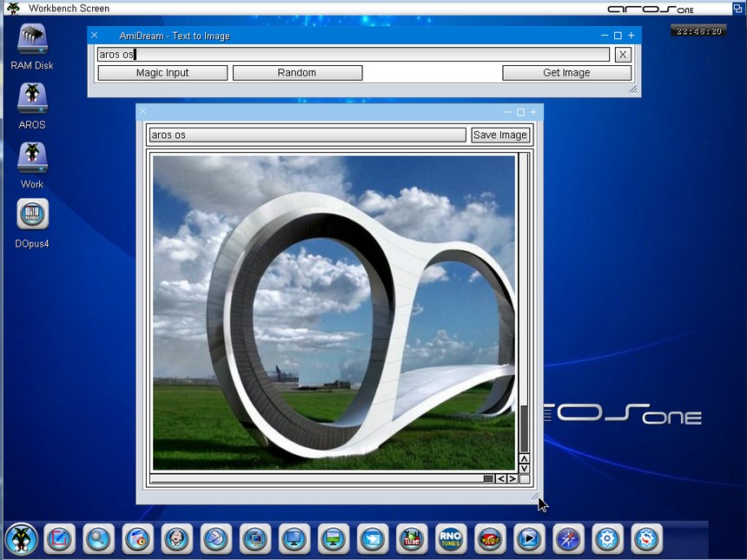Click the image viewer's vertical scrollbar track
The image size is (747, 560).
point(524,278)
